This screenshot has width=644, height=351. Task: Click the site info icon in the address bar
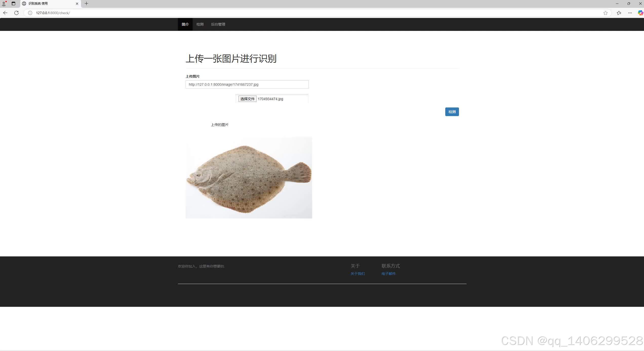tap(30, 13)
